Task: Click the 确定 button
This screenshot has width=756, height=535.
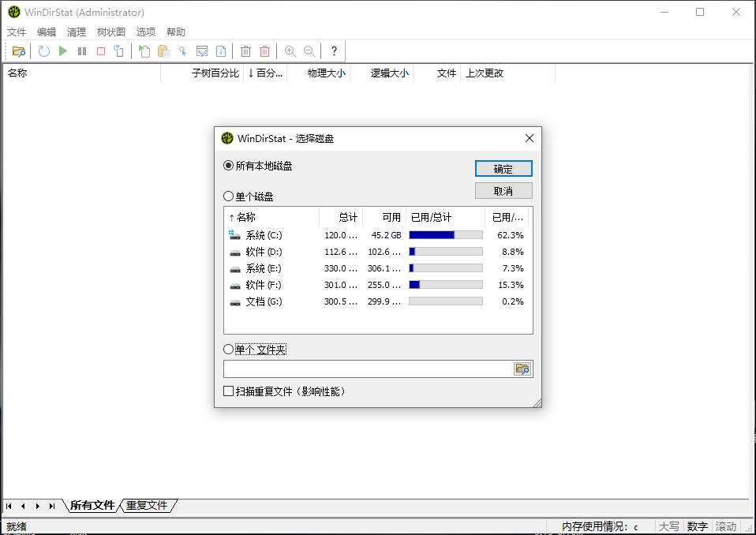Action: [503, 169]
